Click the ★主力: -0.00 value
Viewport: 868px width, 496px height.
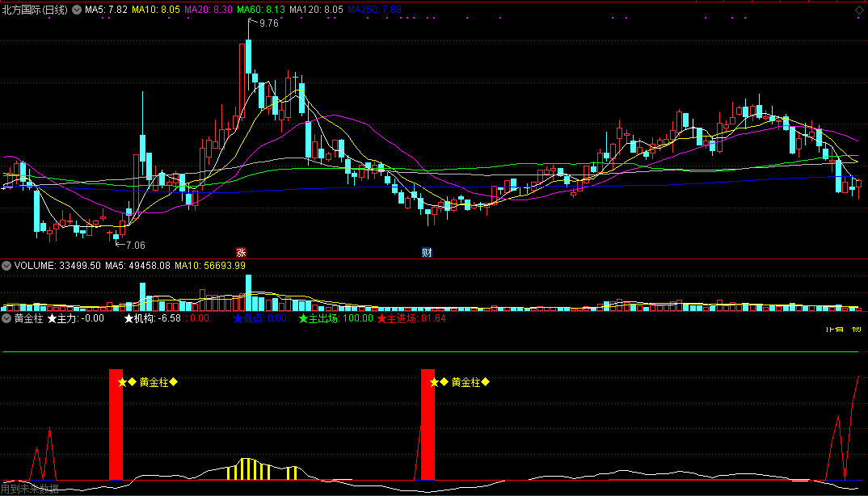coord(76,318)
